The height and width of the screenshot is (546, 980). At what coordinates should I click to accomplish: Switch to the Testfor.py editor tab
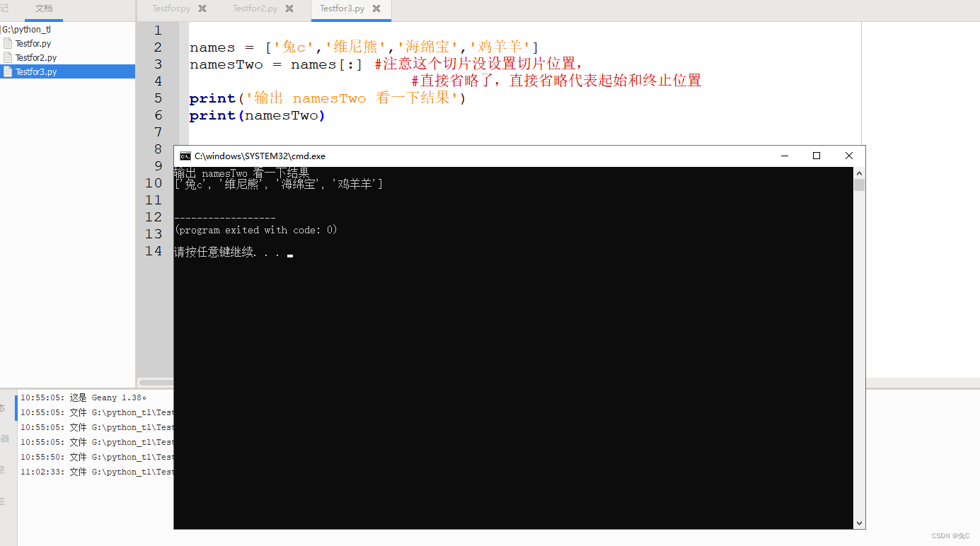[x=171, y=8]
